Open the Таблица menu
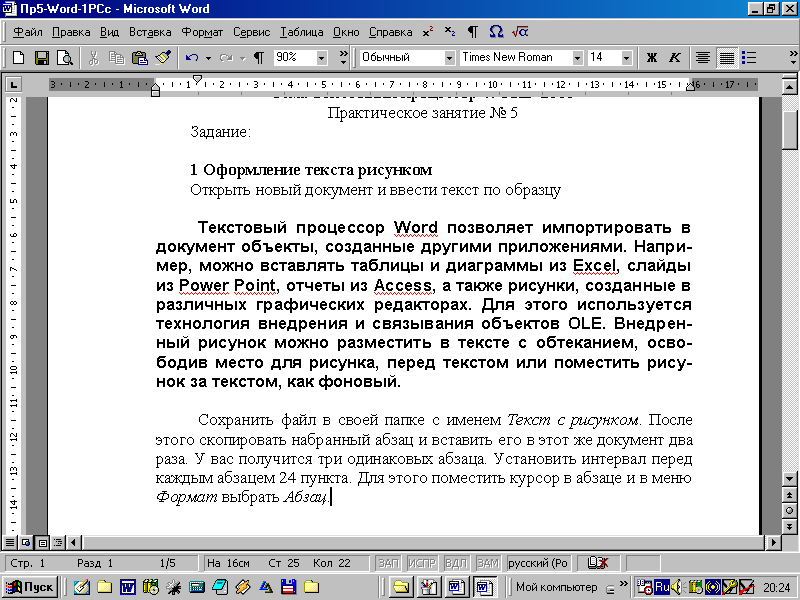 point(302,32)
